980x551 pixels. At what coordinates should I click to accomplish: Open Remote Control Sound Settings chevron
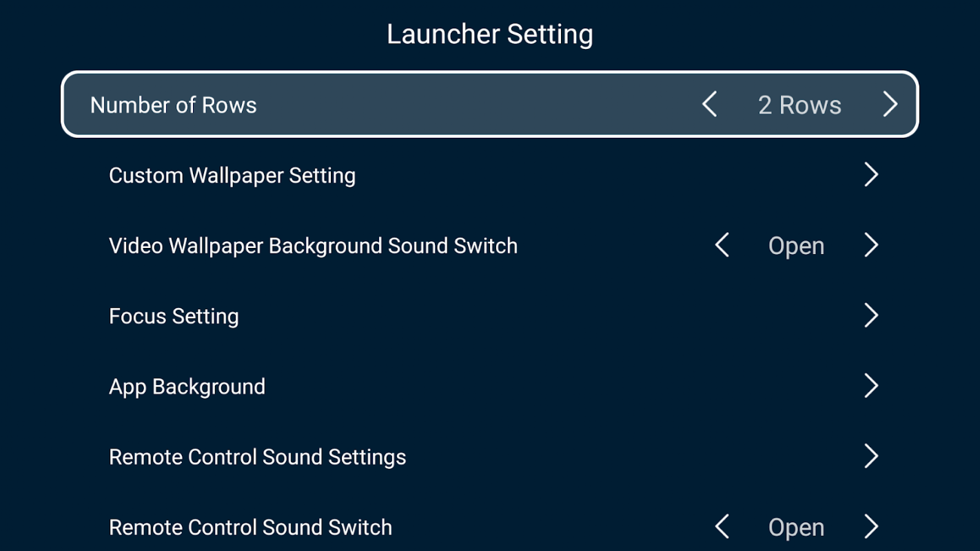871,456
